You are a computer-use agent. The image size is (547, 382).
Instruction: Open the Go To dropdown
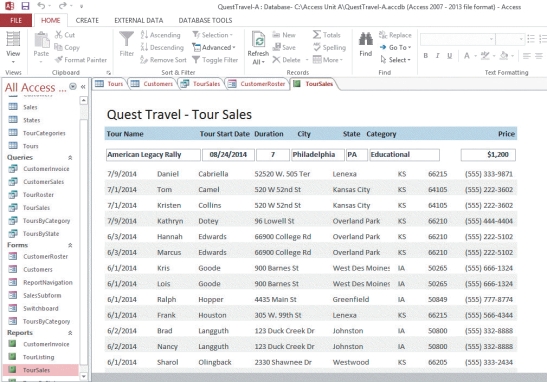click(x=395, y=47)
